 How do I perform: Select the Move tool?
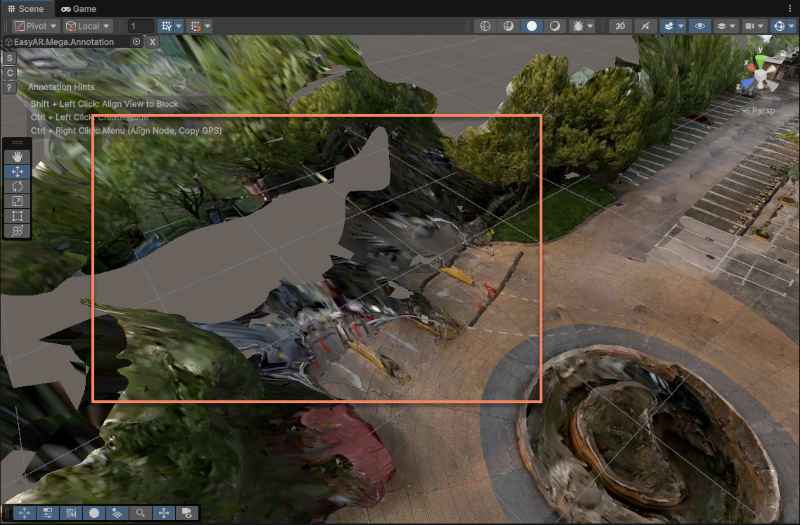(x=17, y=172)
